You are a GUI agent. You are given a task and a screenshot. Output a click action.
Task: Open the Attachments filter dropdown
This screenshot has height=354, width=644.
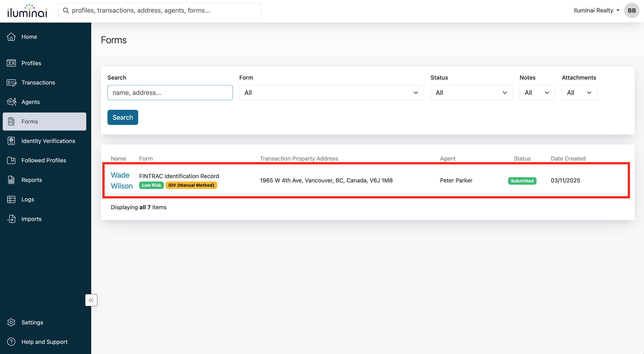579,93
